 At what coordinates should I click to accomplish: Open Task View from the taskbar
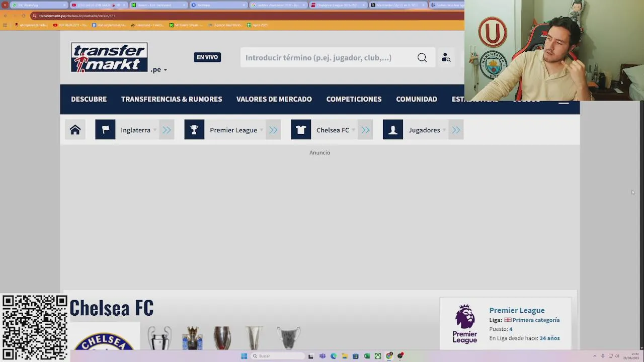tap(311, 356)
